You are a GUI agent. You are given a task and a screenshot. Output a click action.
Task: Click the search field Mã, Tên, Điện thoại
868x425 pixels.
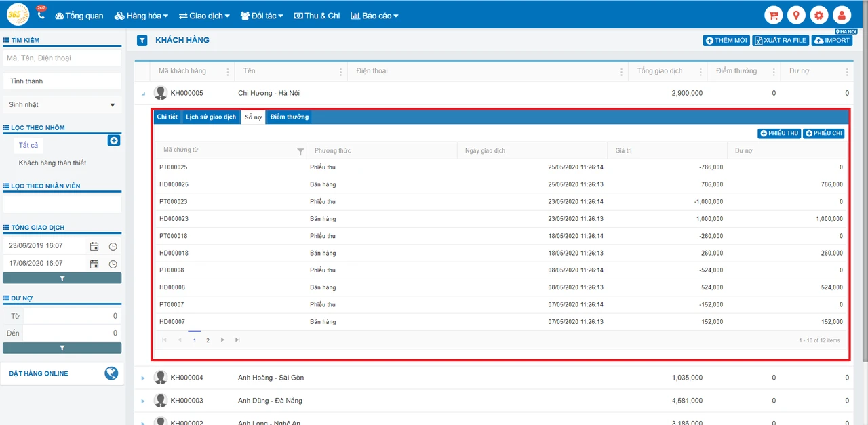62,58
